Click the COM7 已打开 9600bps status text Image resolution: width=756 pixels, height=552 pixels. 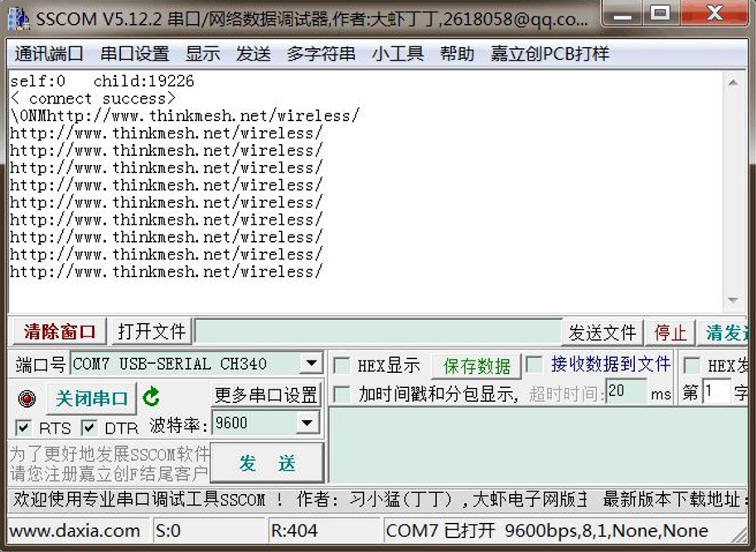click(x=547, y=530)
